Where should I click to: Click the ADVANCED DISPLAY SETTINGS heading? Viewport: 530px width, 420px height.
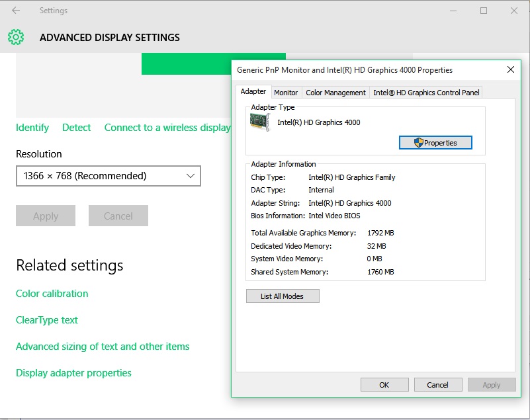[110, 38]
